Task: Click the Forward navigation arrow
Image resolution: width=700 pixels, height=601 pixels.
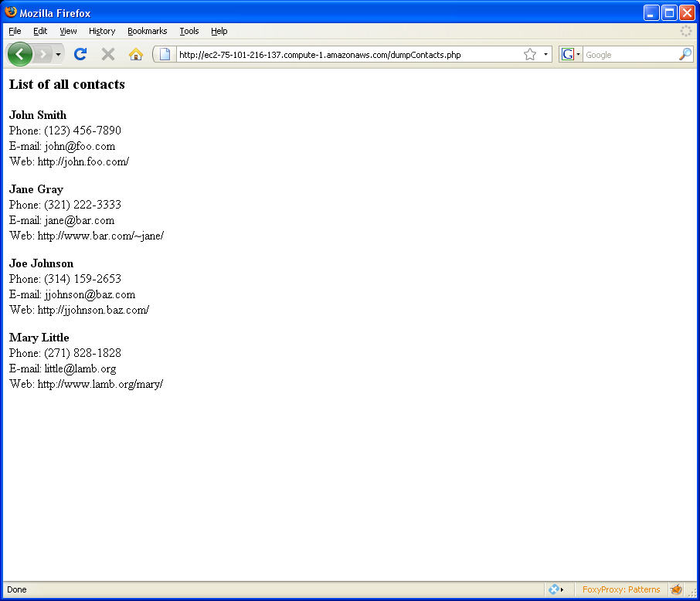Action: point(42,55)
